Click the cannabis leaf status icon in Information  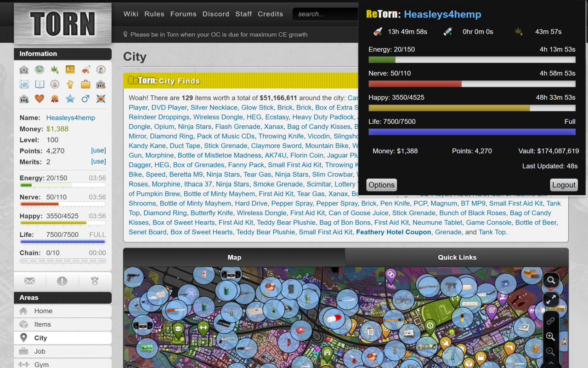click(55, 70)
